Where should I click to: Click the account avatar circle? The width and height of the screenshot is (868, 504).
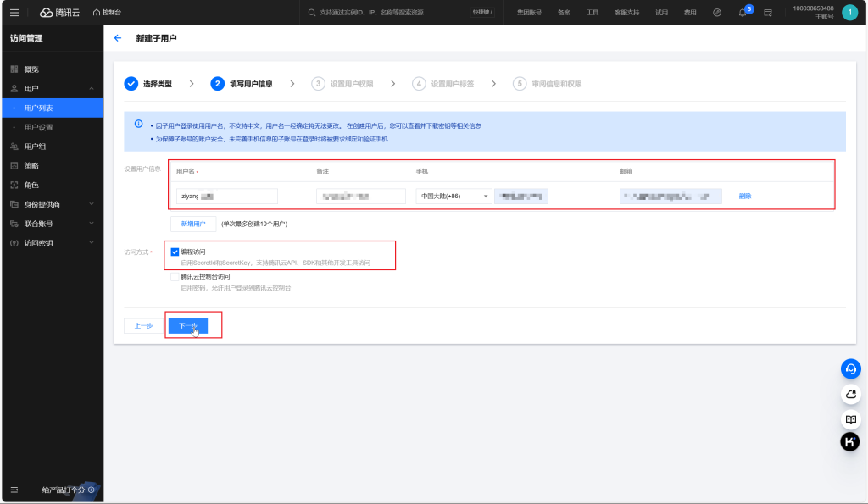(x=849, y=13)
